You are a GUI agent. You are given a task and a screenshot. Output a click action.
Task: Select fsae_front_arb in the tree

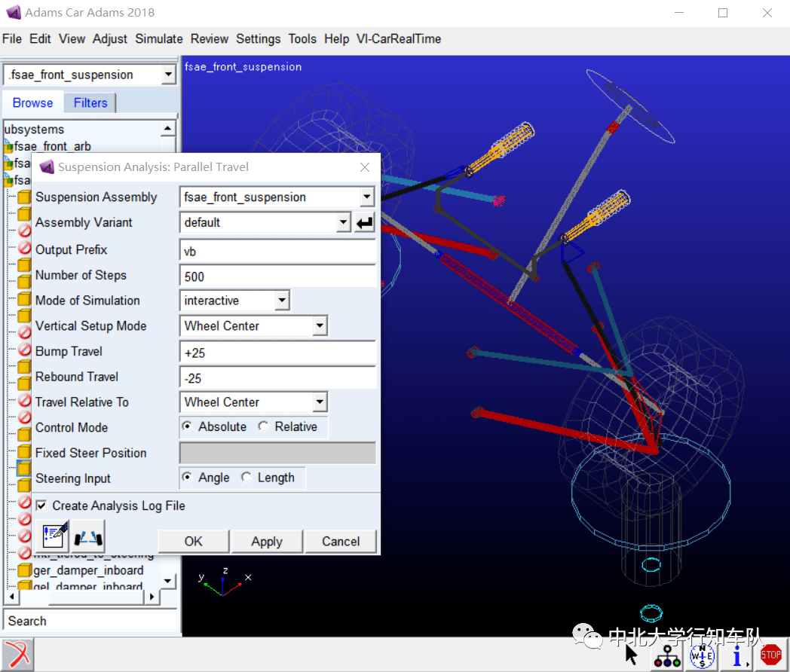53,146
